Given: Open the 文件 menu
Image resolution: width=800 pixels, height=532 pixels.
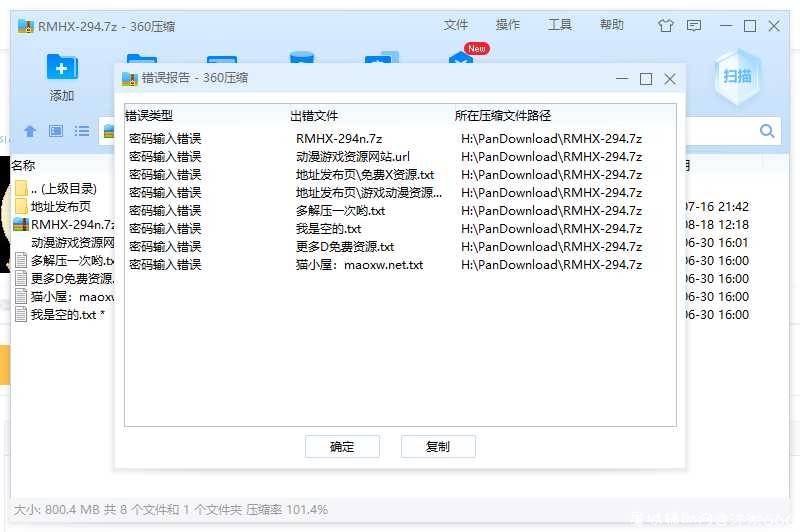Looking at the screenshot, I should click(x=456, y=24).
